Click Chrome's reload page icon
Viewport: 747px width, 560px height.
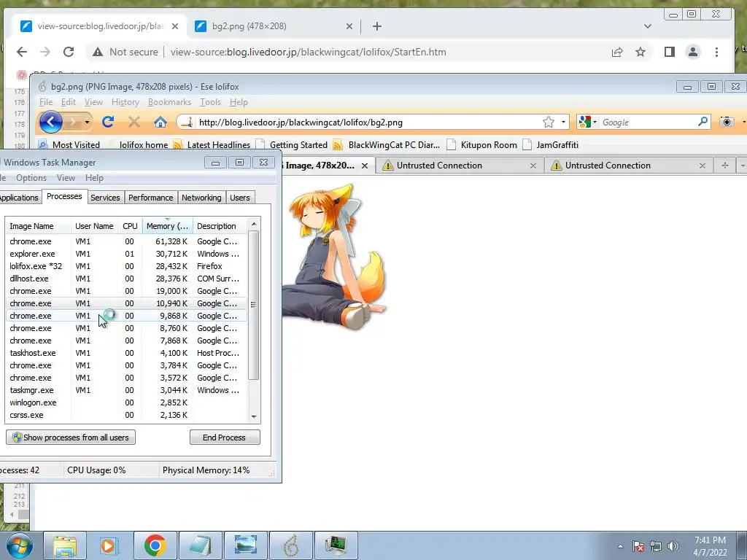coord(69,52)
